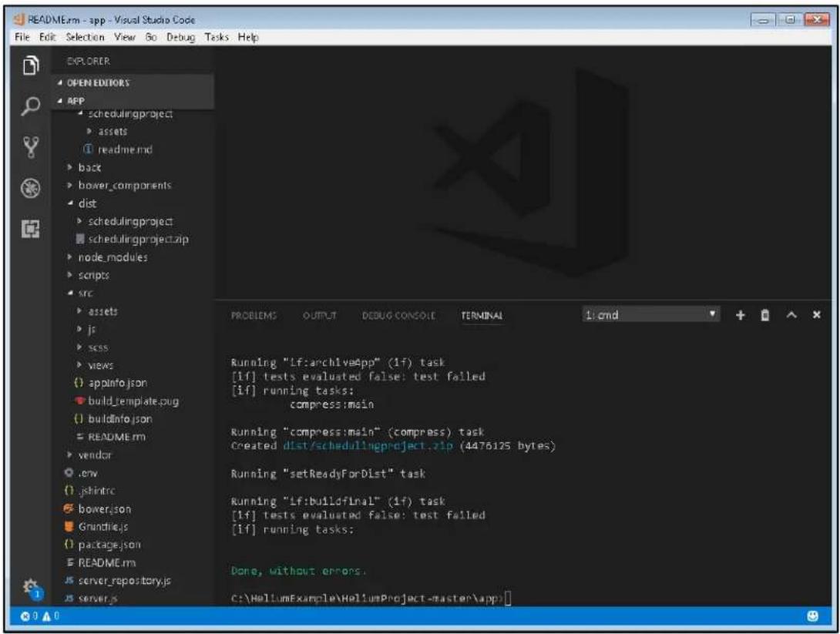Viewport: 840px width, 634px height.
Task: Kill the terminal with the trash icon
Action: (765, 315)
